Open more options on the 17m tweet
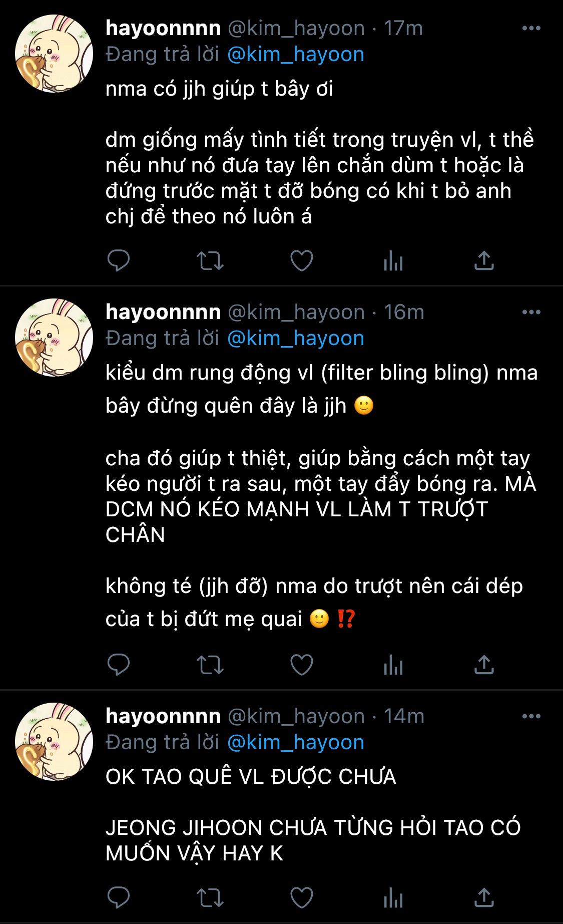 [x=531, y=29]
